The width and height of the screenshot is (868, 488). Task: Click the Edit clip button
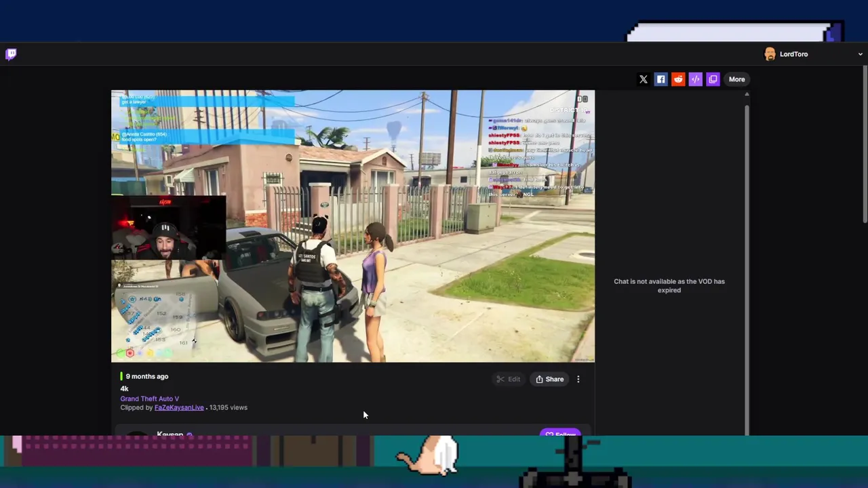coord(509,380)
